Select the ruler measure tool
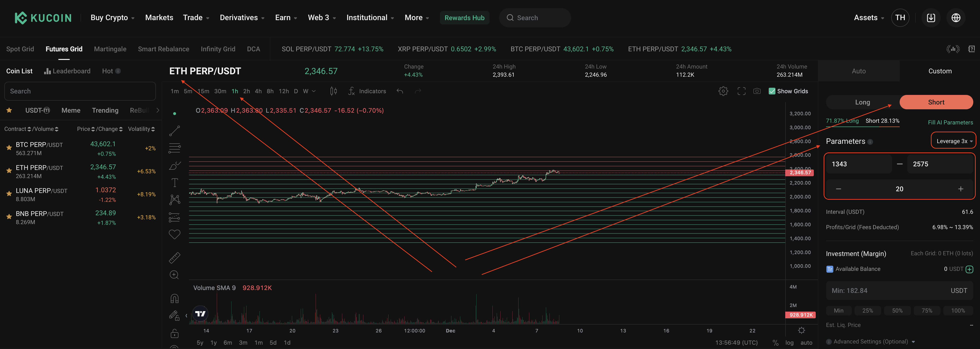 (174, 258)
